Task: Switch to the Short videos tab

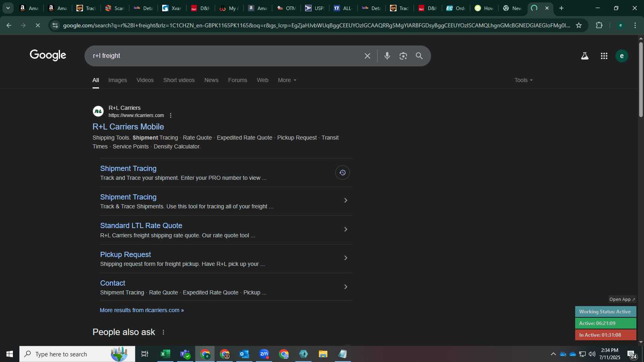Action: click(x=179, y=80)
